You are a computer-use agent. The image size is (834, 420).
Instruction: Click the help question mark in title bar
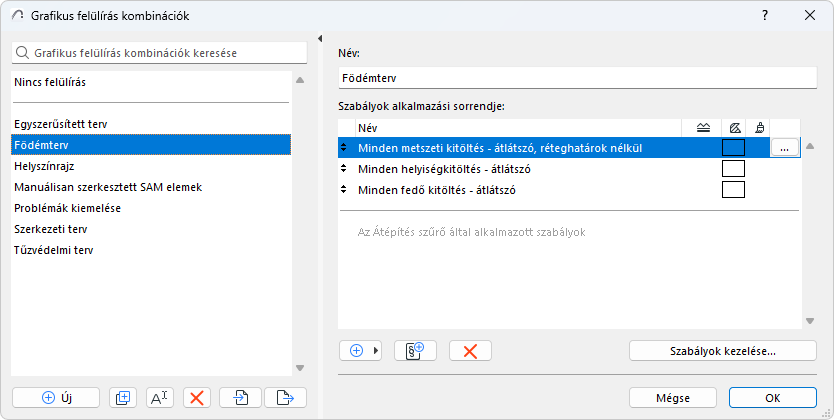coord(765,16)
